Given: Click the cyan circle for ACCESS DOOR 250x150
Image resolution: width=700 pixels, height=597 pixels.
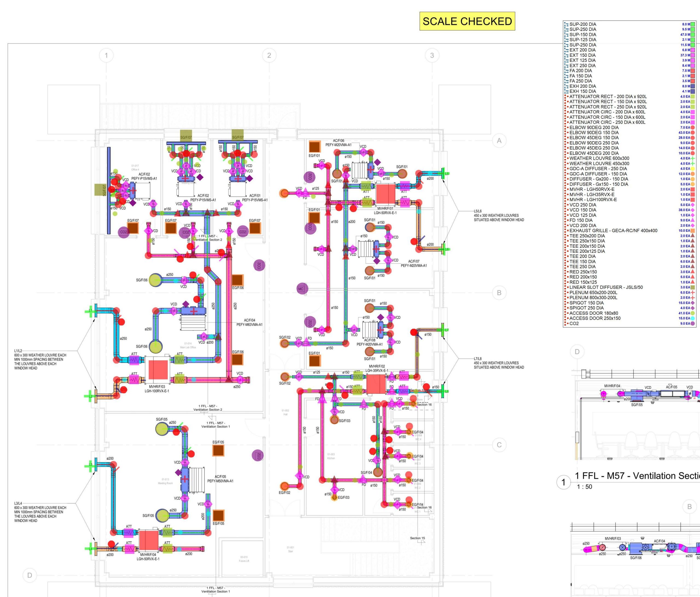Looking at the screenshot, I should coord(693,318).
